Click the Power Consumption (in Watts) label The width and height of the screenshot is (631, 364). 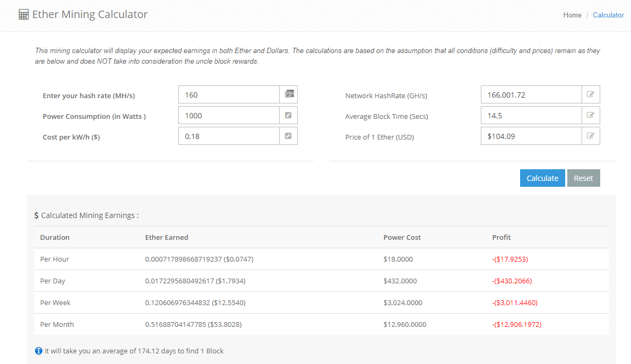94,116
